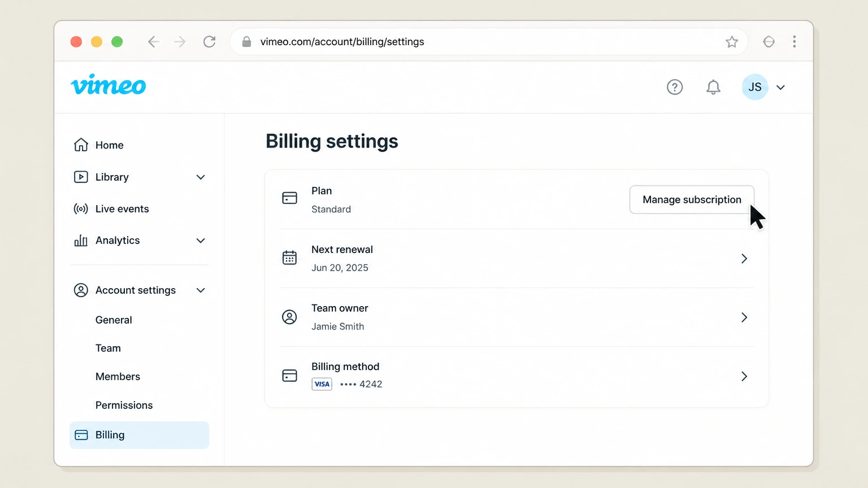868x488 pixels.
Task: Click the Billing card icon in sidebar
Action: coord(81,435)
